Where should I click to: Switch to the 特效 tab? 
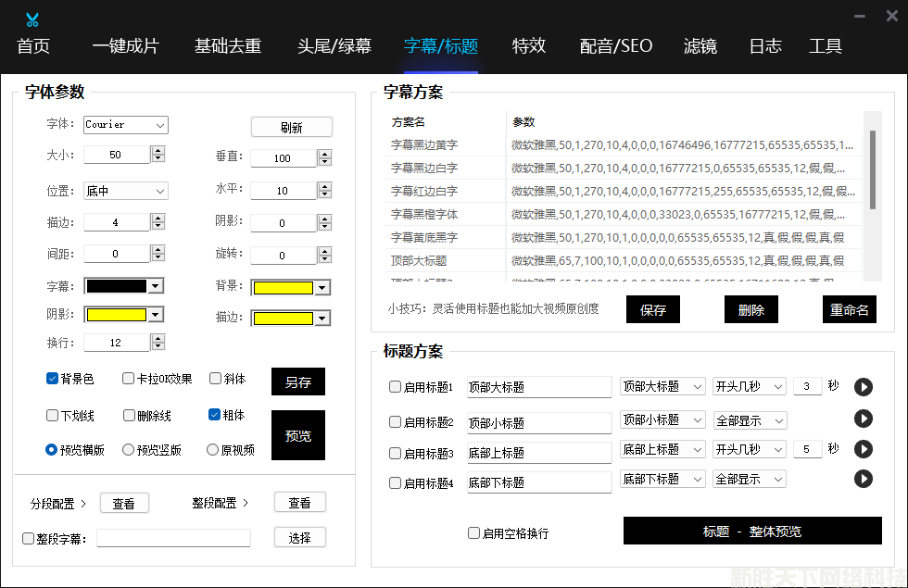(529, 46)
